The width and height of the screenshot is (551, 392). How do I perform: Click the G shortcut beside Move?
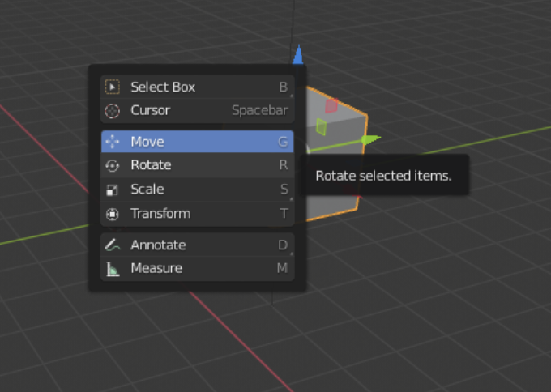(x=283, y=142)
